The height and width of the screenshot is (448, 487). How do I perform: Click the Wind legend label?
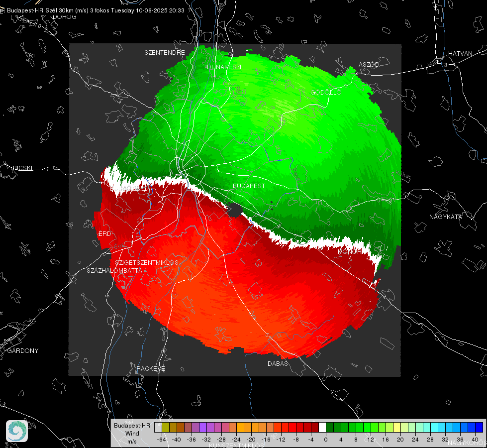click(132, 434)
